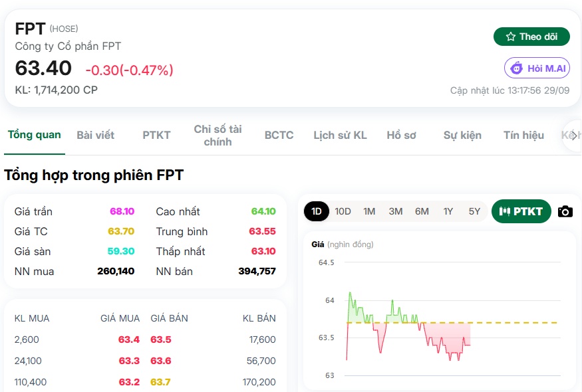
Task: Open the PTKT tab in navigation
Action: click(156, 135)
